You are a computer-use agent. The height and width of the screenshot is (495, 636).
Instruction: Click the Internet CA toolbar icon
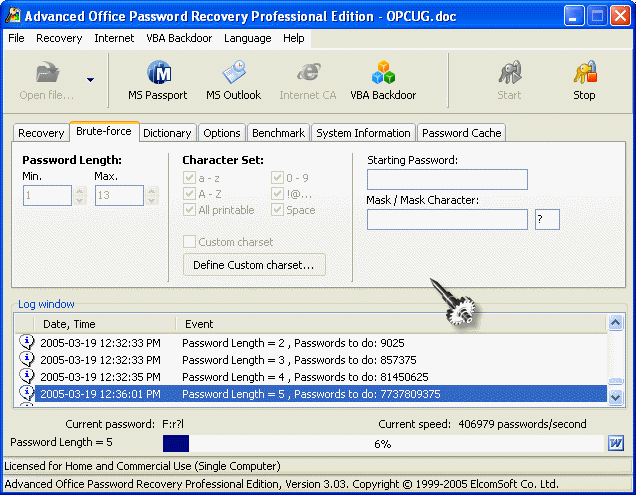pyautogui.click(x=308, y=72)
